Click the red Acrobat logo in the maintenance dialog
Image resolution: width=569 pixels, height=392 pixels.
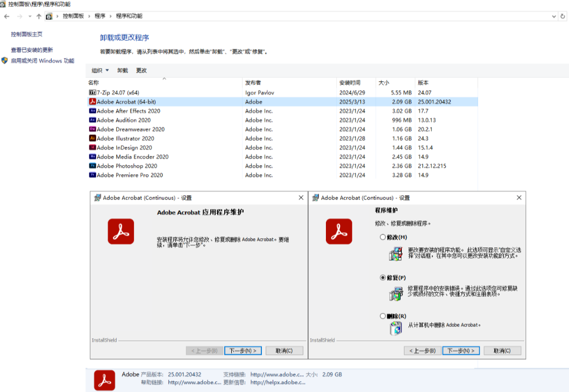[120, 232]
